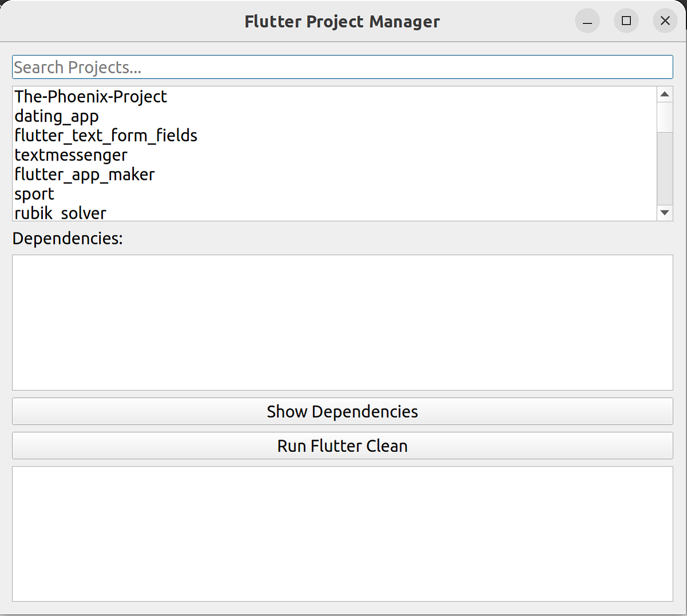Click the scrollbar up arrow
The height and width of the screenshot is (616, 687).
pyautogui.click(x=665, y=93)
